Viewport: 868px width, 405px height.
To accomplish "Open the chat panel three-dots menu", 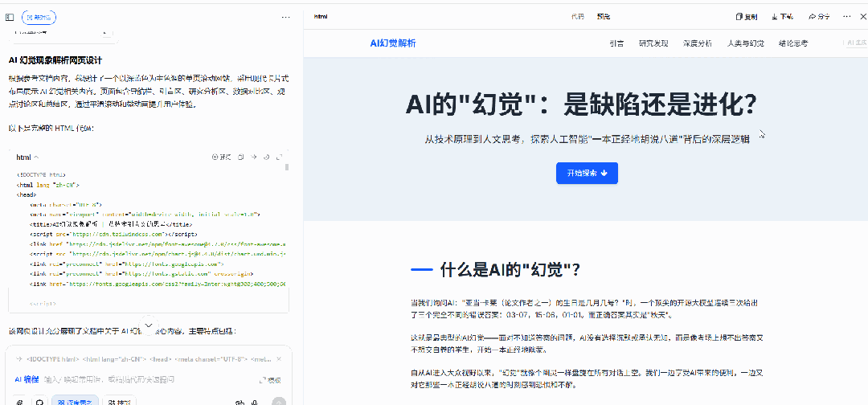I will coord(285,17).
